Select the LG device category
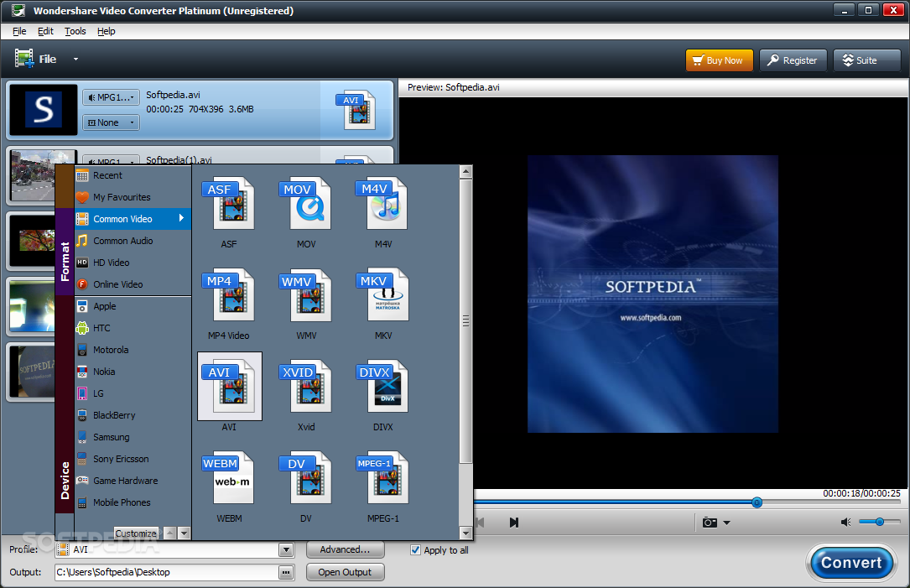 click(133, 393)
